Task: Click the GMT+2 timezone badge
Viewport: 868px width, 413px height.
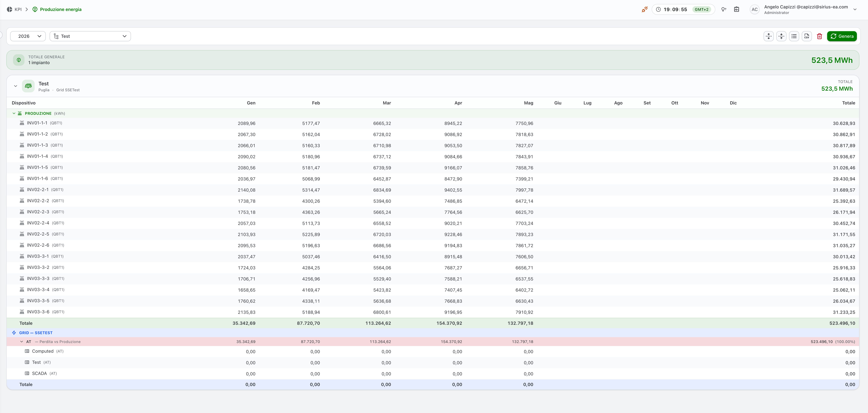Action: point(702,9)
